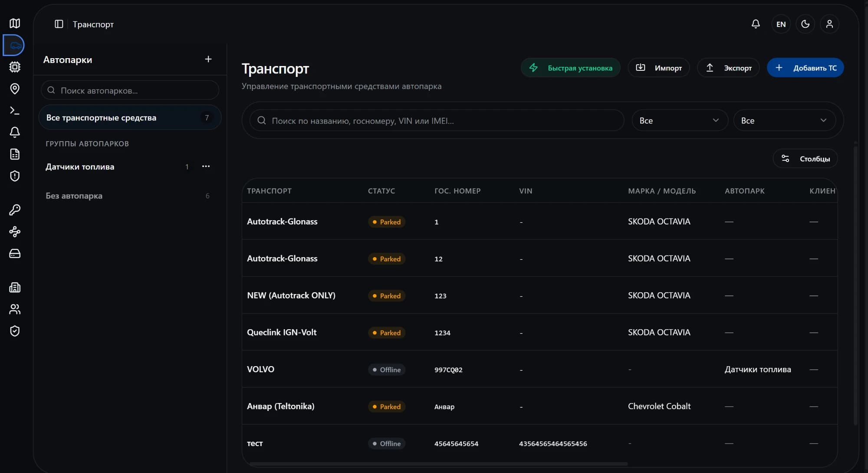868x473 pixels.
Task: Open the storage drive sidebar icon
Action: pos(15,253)
